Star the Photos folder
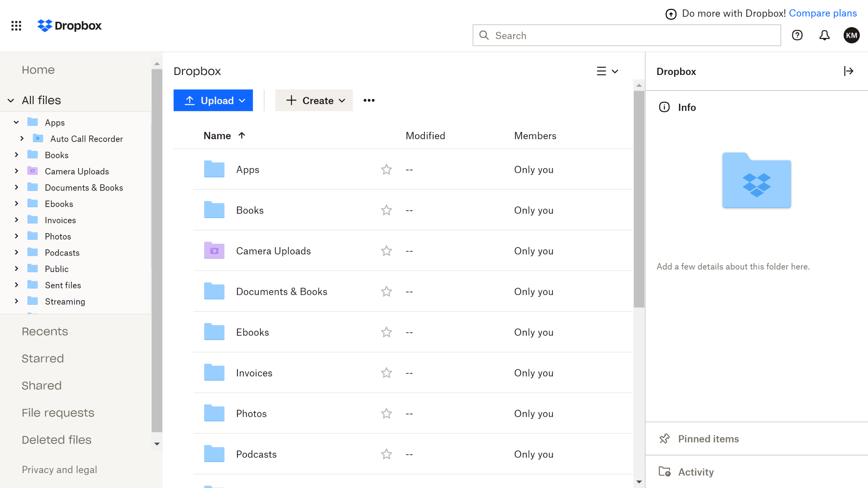 pos(386,413)
